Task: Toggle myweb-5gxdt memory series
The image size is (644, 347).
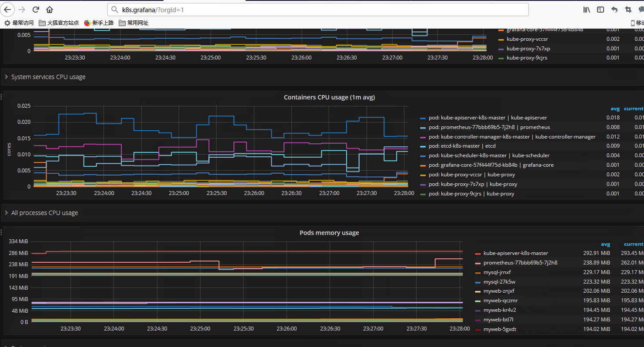Action: click(500, 329)
